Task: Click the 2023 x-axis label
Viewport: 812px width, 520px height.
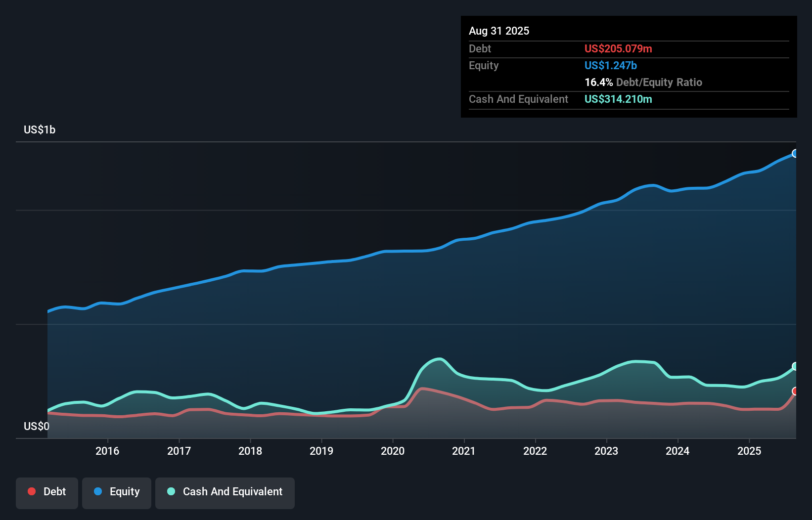Action: (606, 451)
